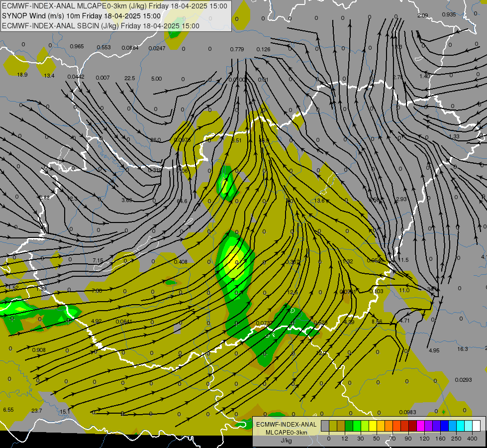
Task: Pick the pure yellow swatch in legend
Action: click(x=373, y=426)
